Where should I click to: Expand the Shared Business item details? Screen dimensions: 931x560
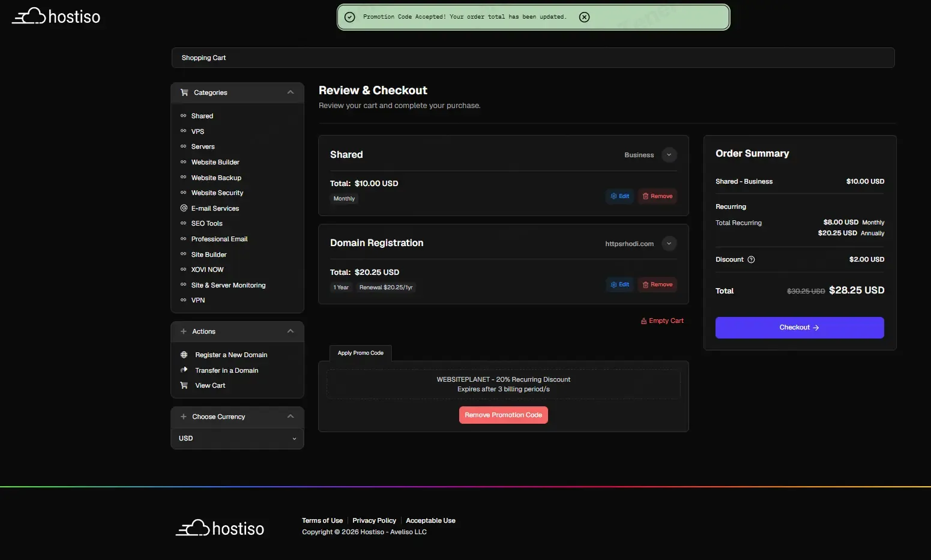point(669,155)
